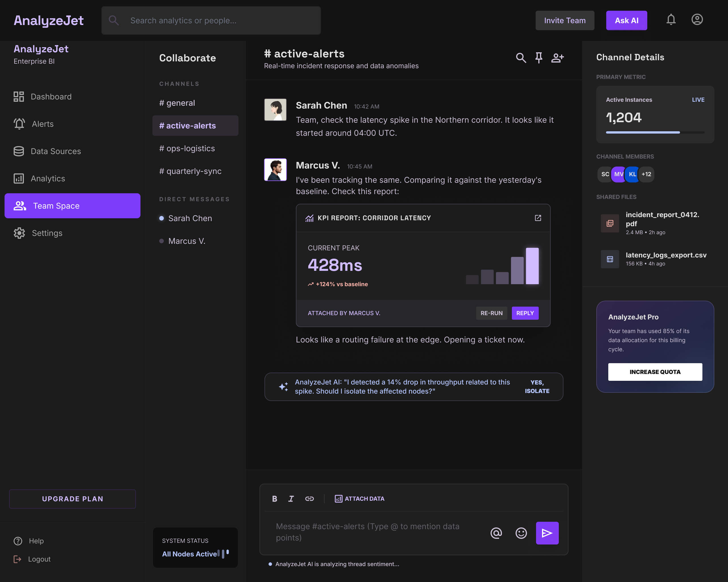Open the notification bell icon
Image resolution: width=728 pixels, height=582 pixels.
(671, 20)
